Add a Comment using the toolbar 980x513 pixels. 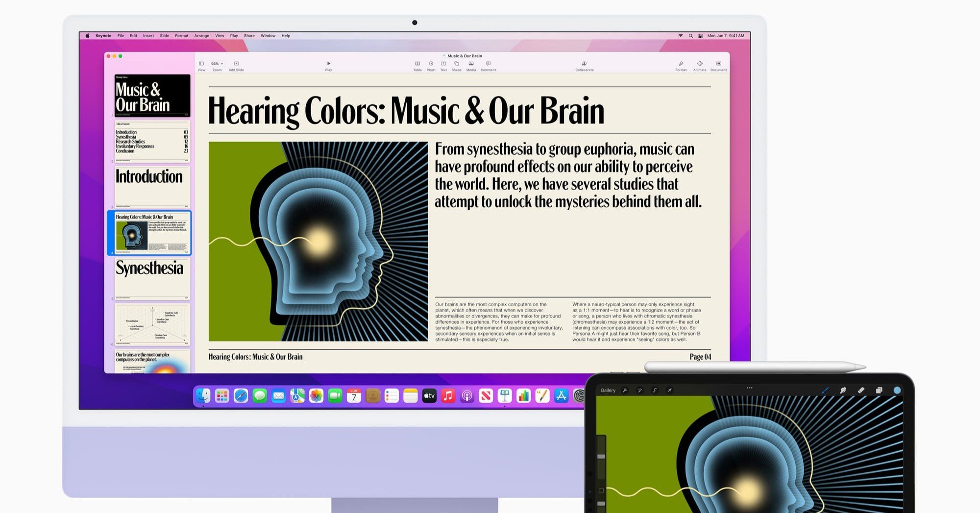click(x=488, y=66)
